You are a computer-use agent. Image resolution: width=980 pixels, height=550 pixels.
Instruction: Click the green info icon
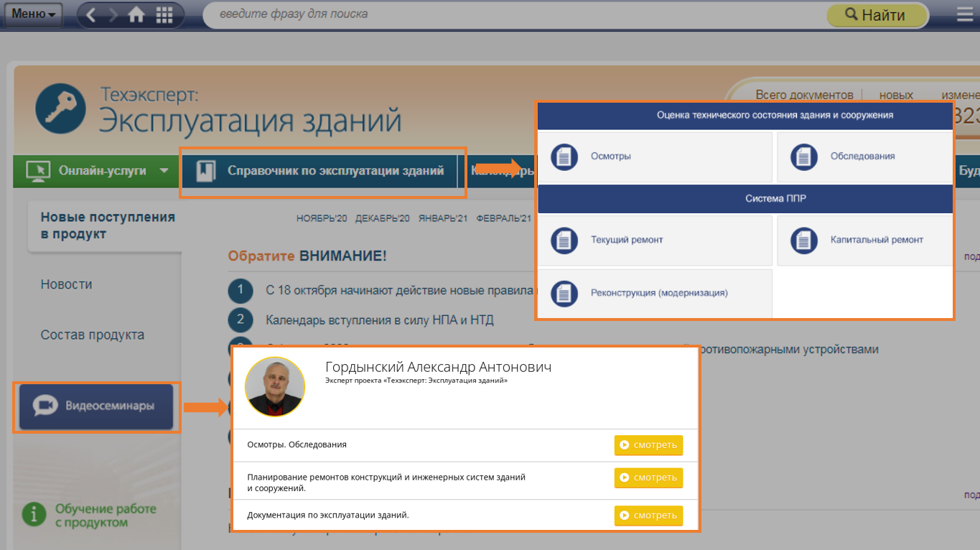coord(34,515)
